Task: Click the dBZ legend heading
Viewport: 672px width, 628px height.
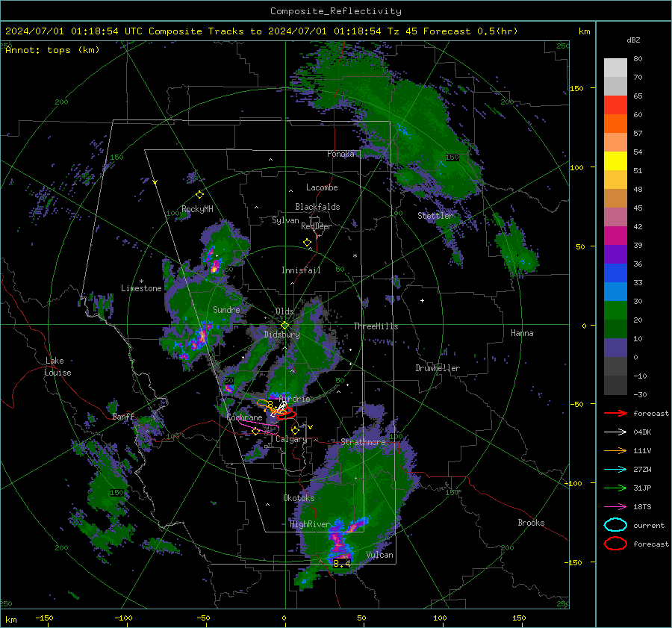Action: coord(633,40)
